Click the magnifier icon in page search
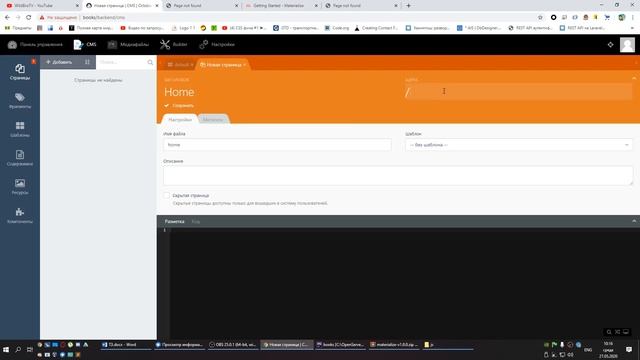This screenshot has height=360, width=640. (x=150, y=62)
